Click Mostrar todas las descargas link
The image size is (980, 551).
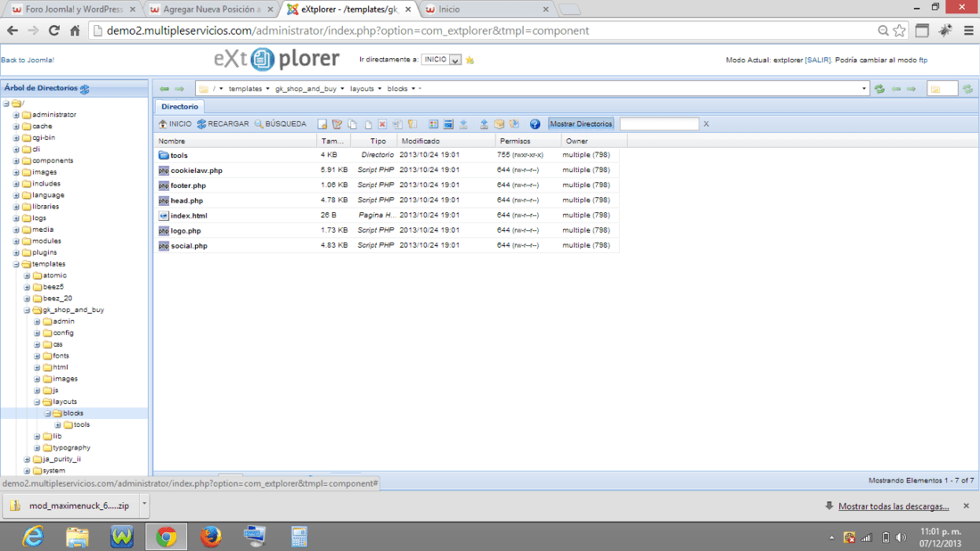tap(893, 506)
